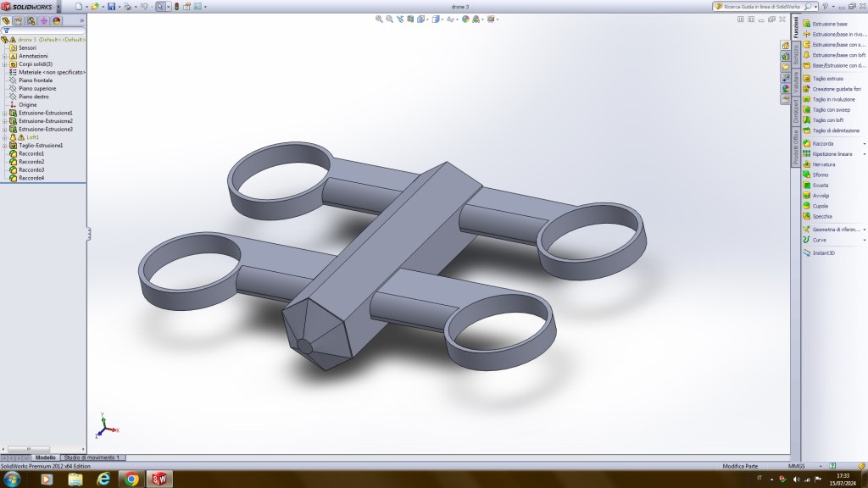
Task: Select the Taglio estruso tool
Action: 828,78
